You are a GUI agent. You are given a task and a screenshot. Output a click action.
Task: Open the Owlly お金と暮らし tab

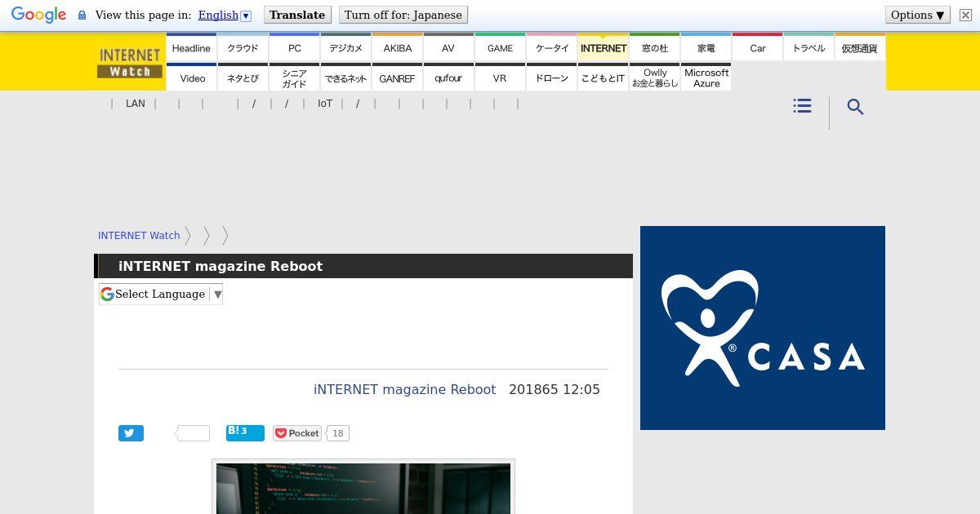655,78
